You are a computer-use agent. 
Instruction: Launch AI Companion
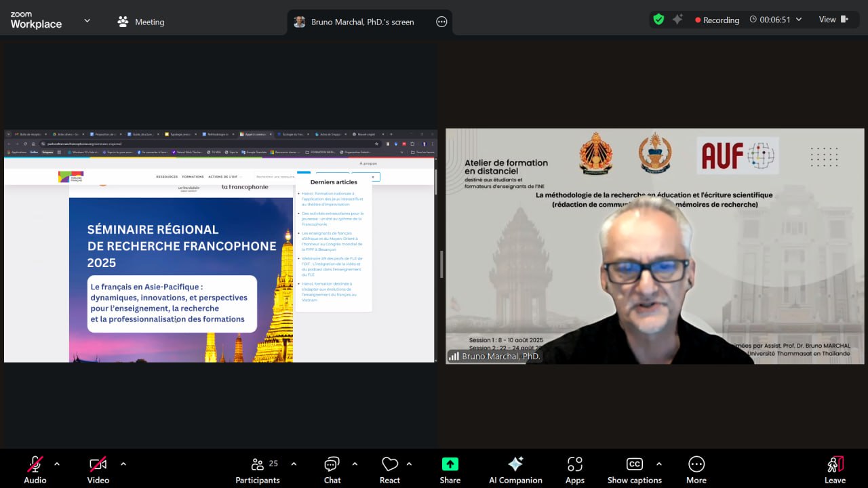[515, 464]
